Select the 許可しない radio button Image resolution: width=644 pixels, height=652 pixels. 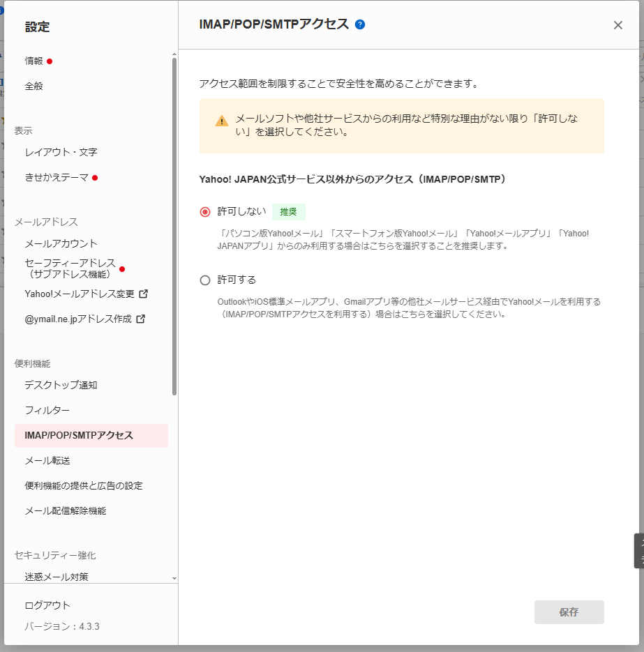coord(205,212)
